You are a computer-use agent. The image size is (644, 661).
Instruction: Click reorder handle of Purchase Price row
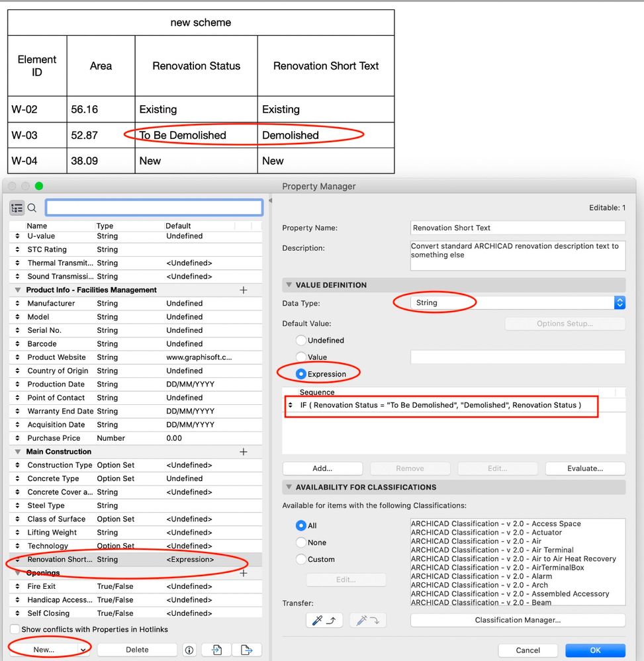click(x=17, y=439)
